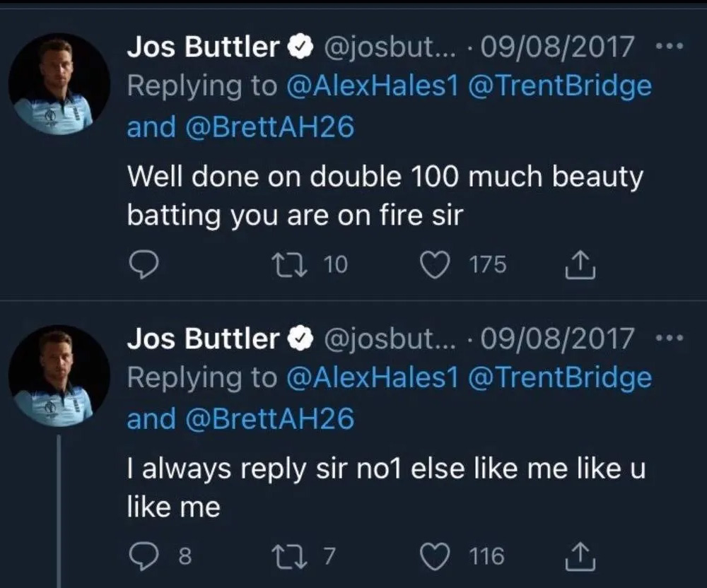707x588 pixels.
Task: Reply to the "double 100" tweet
Action: (x=144, y=265)
